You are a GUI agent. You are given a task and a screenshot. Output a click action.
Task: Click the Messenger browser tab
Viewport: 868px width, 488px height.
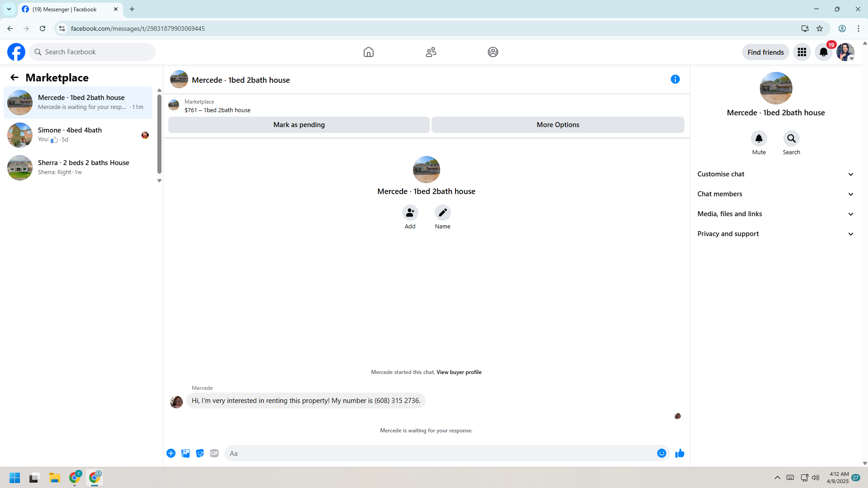tap(71, 9)
